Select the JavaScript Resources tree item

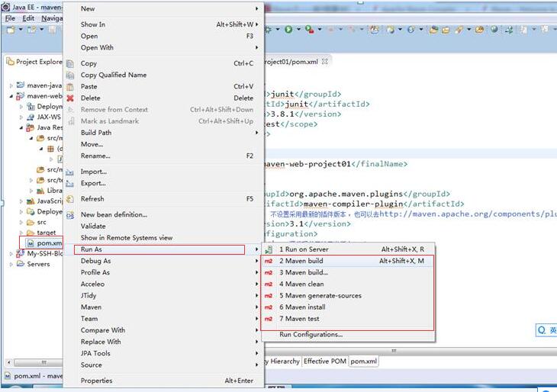click(x=44, y=201)
